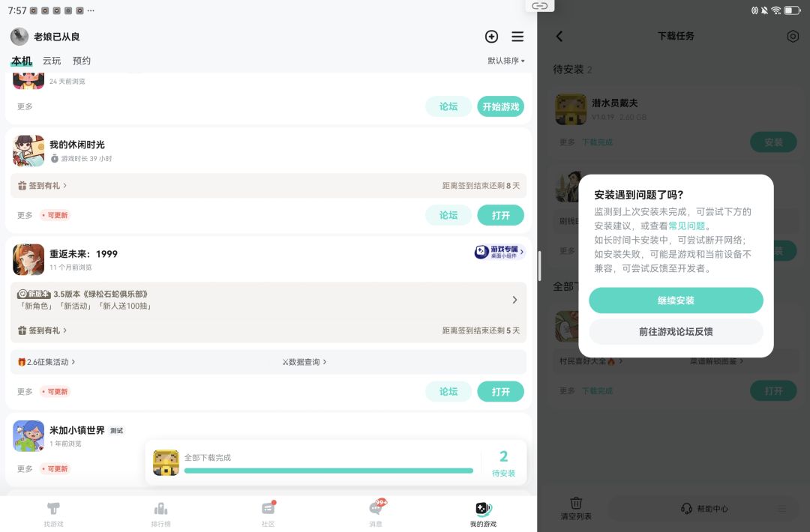Tap 安装 for 潜水员戴夫
The image size is (810, 532).
coord(773,142)
